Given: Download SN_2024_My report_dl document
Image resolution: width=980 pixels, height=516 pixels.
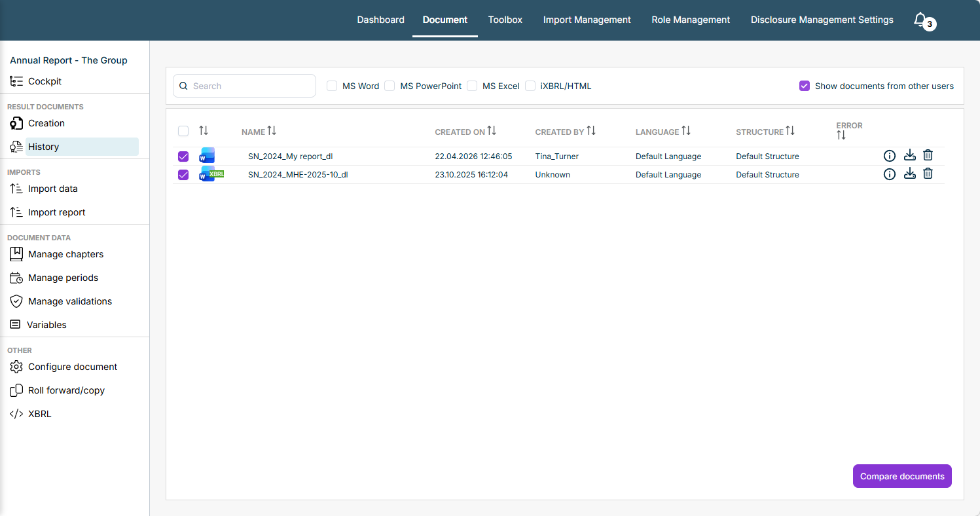Looking at the screenshot, I should [909, 156].
